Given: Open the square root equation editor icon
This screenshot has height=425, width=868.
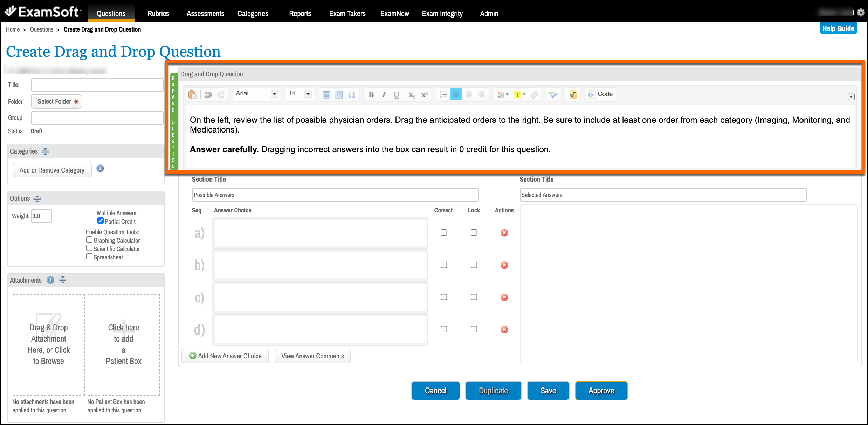Looking at the screenshot, I should coord(573,95).
